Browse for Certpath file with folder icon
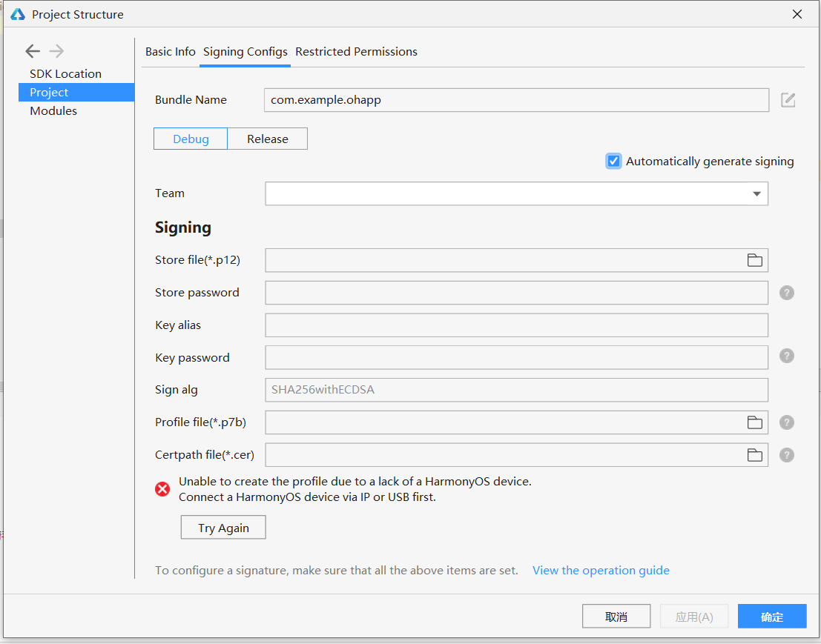 coord(754,454)
